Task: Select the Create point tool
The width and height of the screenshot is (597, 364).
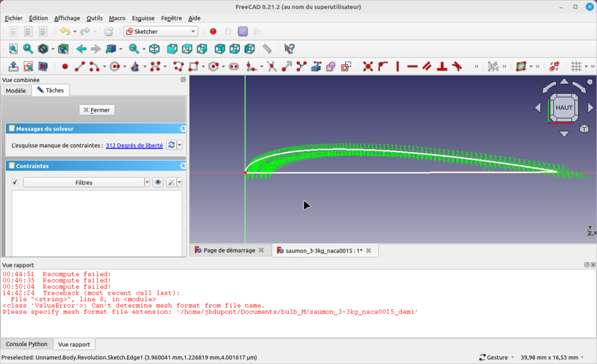Action: (x=65, y=66)
